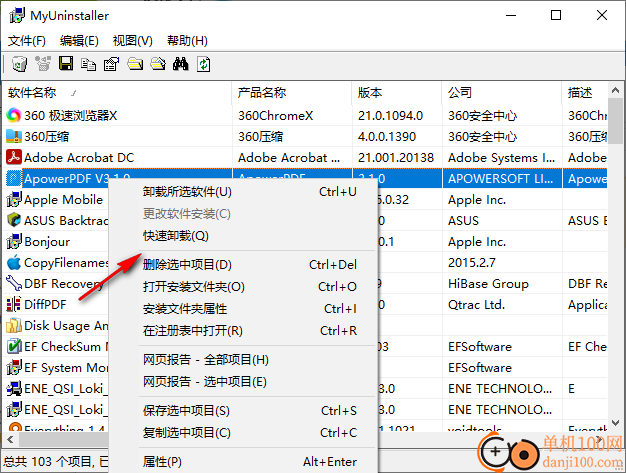
Task: Click the uninstall selected software toolbar icon
Action: 19,64
